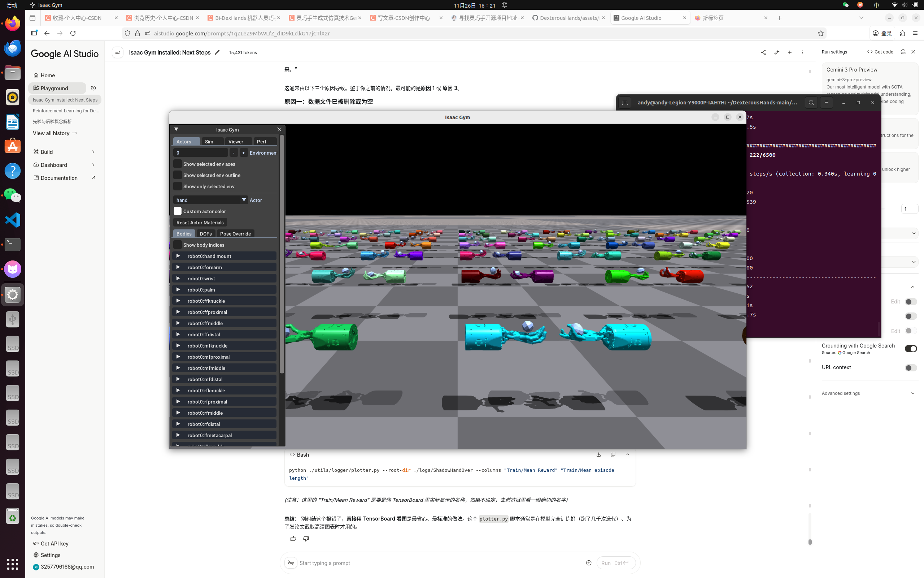Select the DOFs tab
Image resolution: width=924 pixels, height=578 pixels.
point(206,234)
